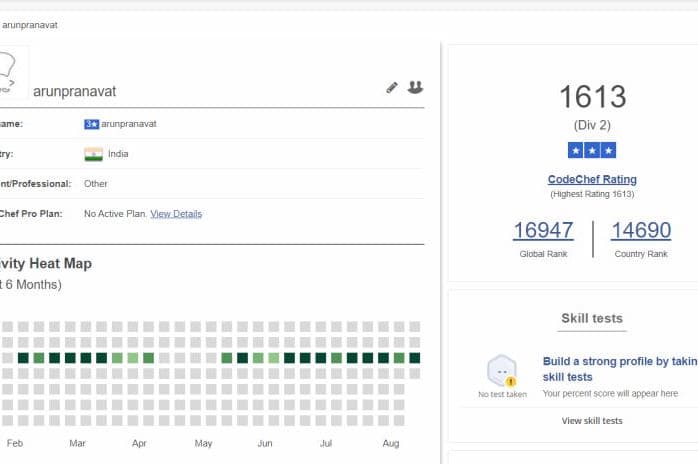Image resolution: width=698 pixels, height=464 pixels.
Task: Open the View Details link
Action: (x=176, y=214)
